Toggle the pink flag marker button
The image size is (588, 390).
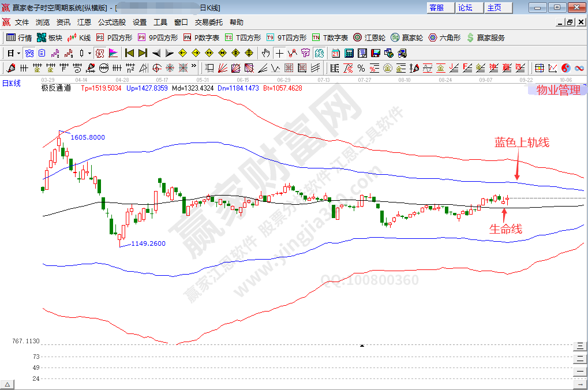point(113,53)
